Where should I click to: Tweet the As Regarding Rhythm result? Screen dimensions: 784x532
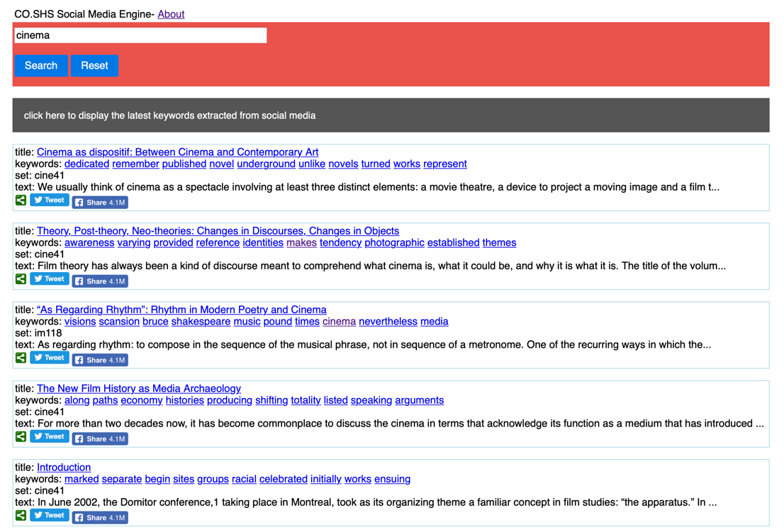(x=49, y=358)
